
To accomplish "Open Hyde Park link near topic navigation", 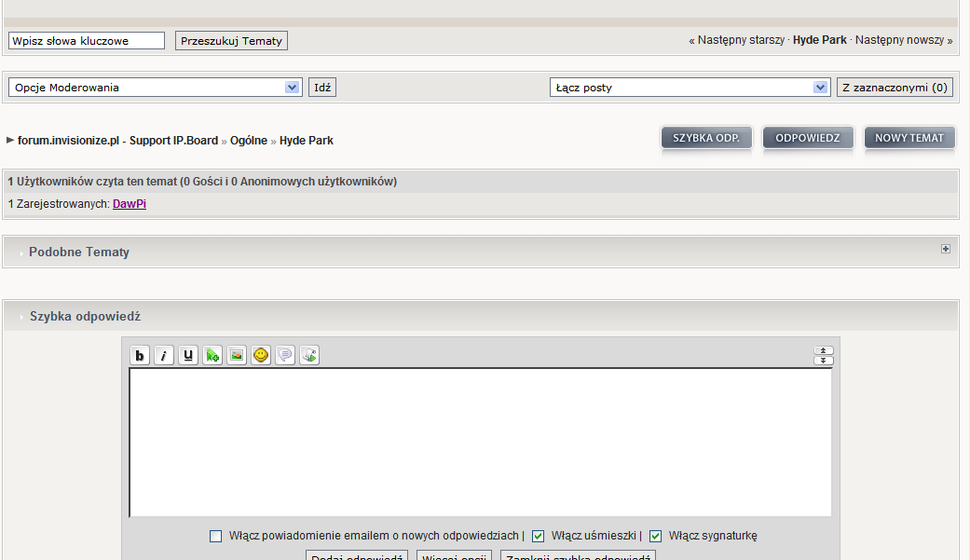I will [x=820, y=40].
